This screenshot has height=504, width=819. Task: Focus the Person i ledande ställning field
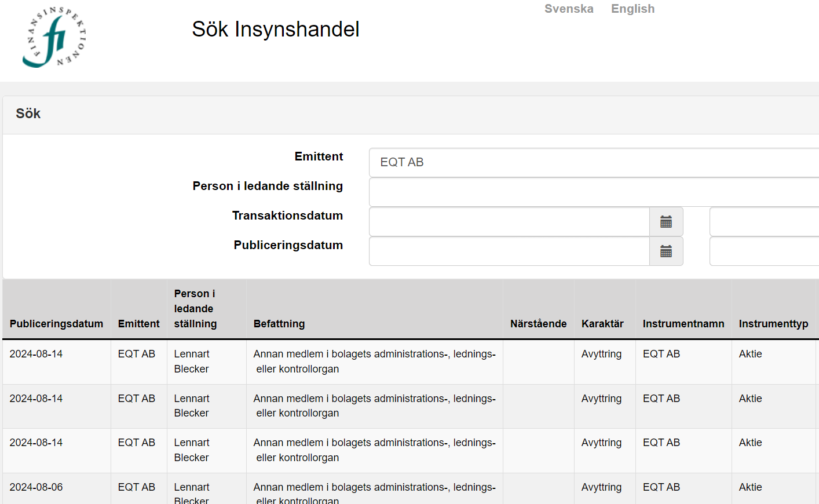[x=594, y=192]
